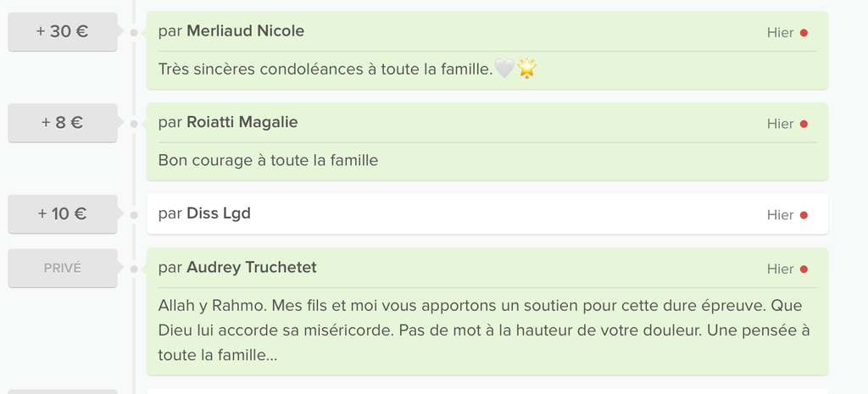Click the + 10 € amount badge
Viewport: 868px width, 394px height.
62,214
